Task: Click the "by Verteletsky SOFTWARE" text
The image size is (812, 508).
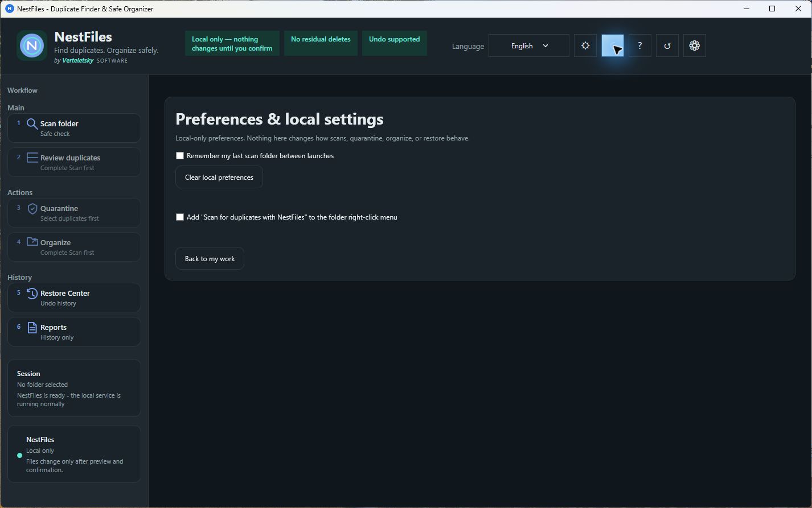Action: tap(91, 60)
